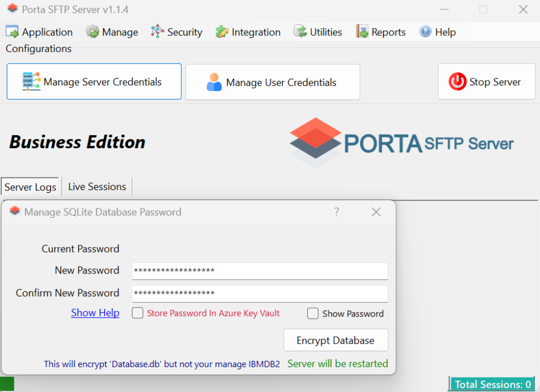Click the server stack icon on Manage Server Credentials
Screen dimensions: 540x392
click(x=30, y=81)
